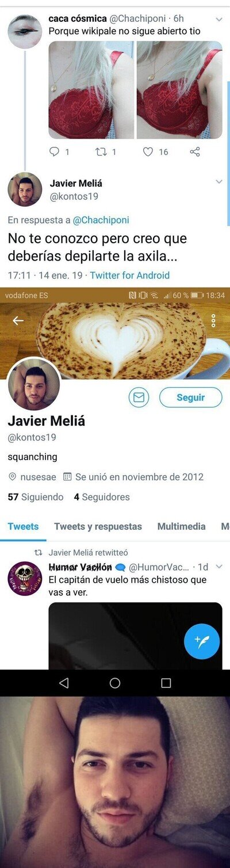Screen dimensions: 230x868
Task: Tap the Android recent apps square
Action: [166, 683]
